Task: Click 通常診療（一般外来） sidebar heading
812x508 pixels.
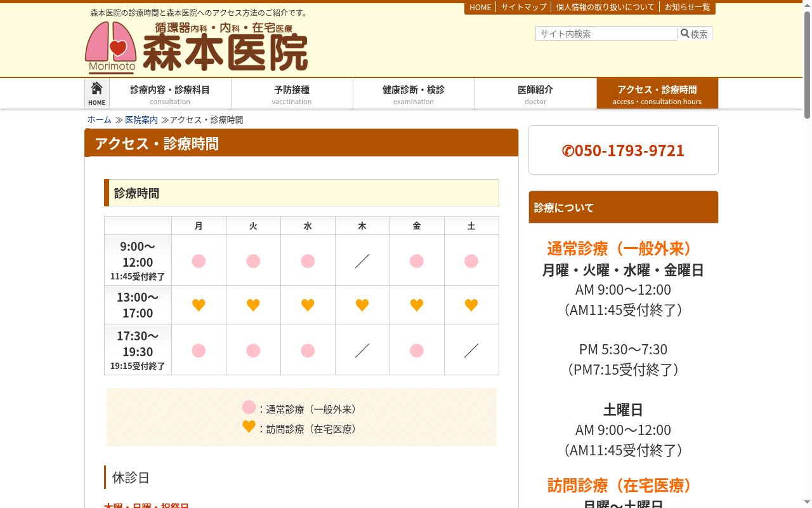Action: click(x=623, y=248)
